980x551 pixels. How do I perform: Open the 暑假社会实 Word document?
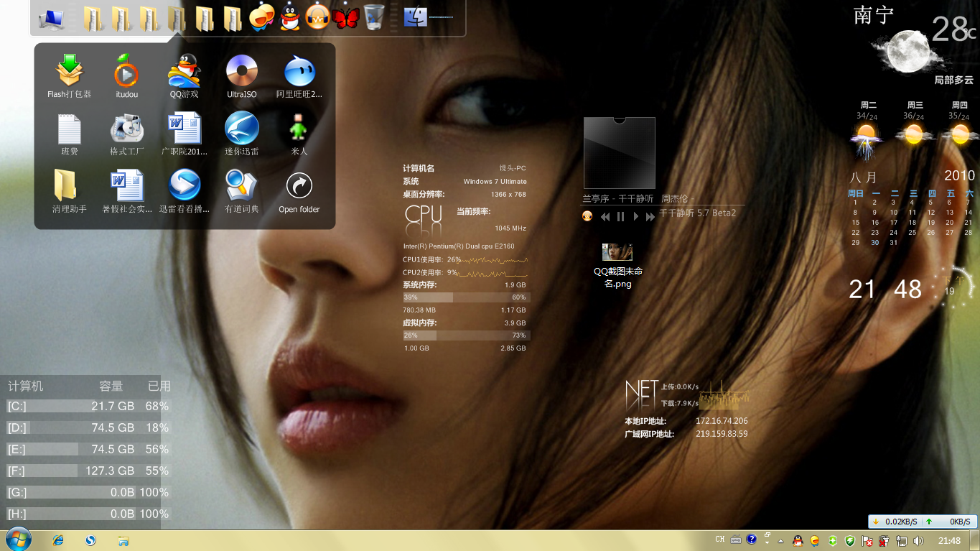pyautogui.click(x=127, y=191)
